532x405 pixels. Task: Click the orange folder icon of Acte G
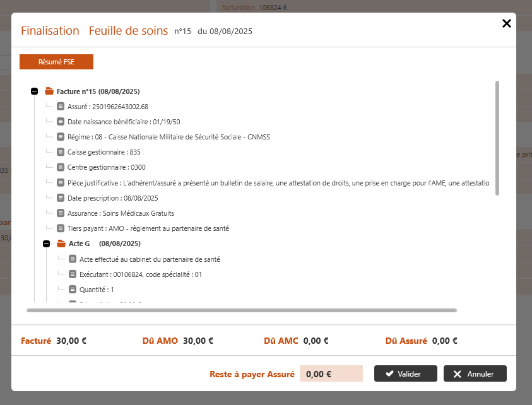[x=61, y=244]
